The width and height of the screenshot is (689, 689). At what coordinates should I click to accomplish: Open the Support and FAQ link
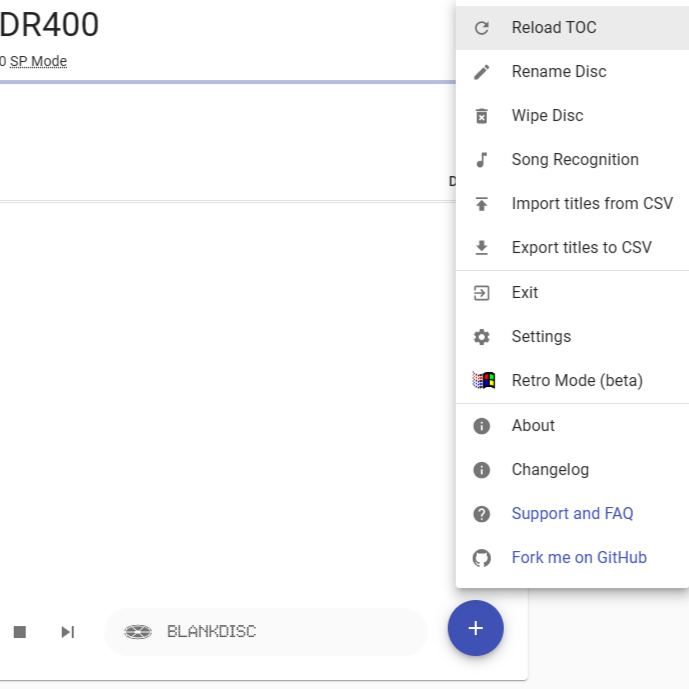[572, 514]
